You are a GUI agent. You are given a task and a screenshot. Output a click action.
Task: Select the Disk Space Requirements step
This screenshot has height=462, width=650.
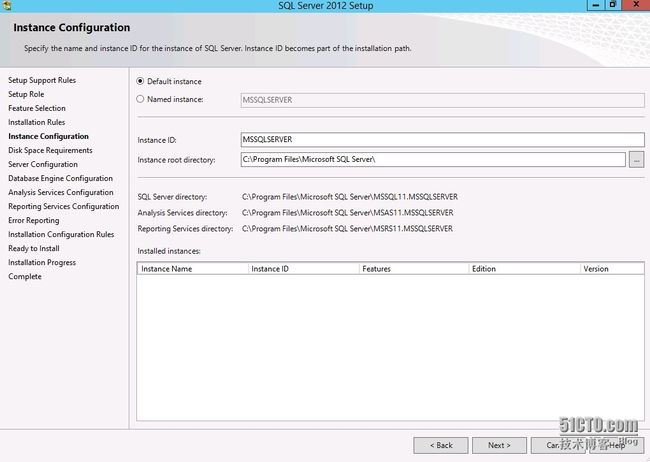pyautogui.click(x=50, y=150)
